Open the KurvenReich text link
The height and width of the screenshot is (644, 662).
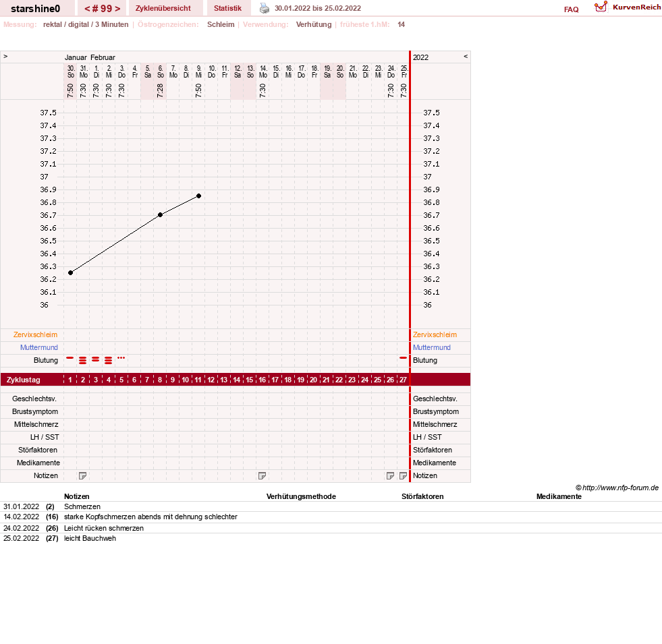(636, 7)
